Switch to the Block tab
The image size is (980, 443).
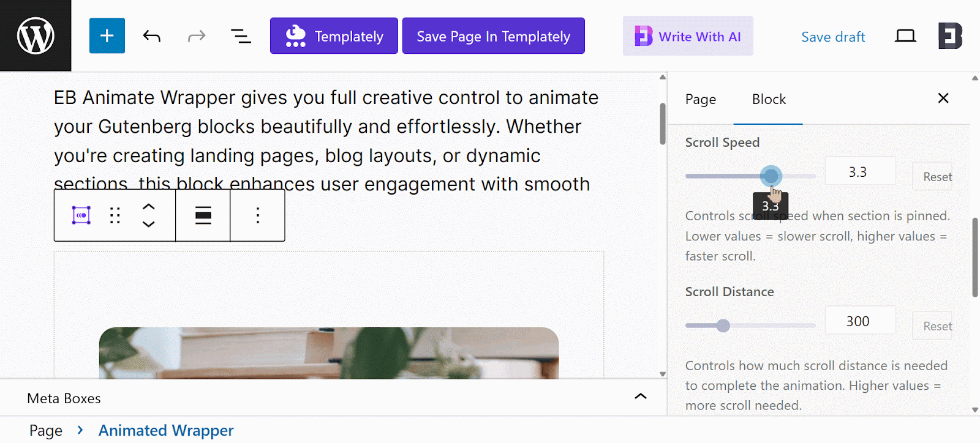768,99
